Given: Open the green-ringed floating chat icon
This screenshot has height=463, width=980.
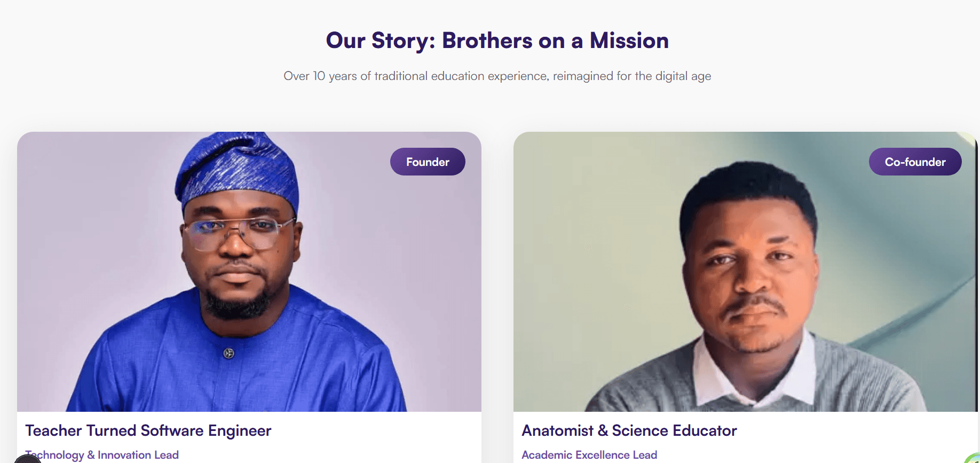Looking at the screenshot, I should click(974, 459).
